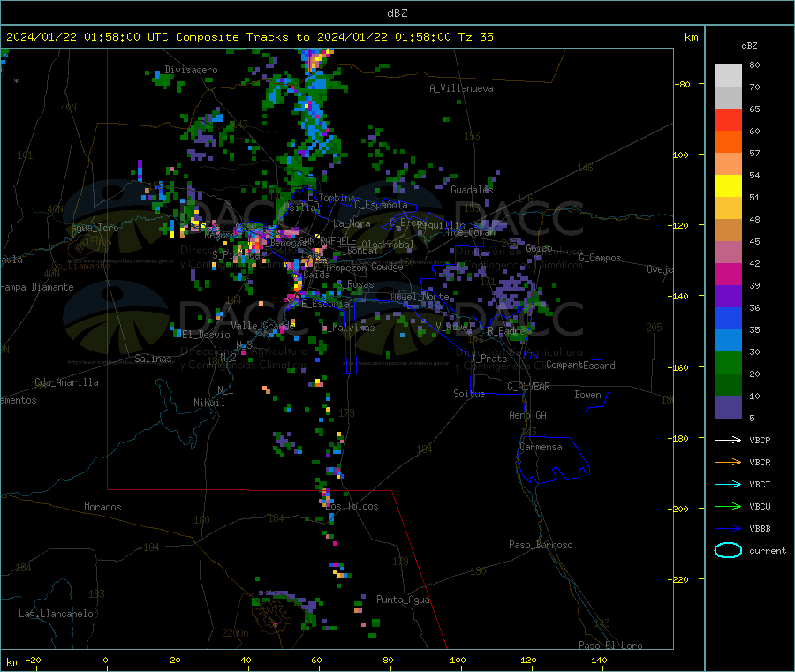The width and height of the screenshot is (795, 672).
Task: Click the A_Villanueva map label
Action: point(461,88)
